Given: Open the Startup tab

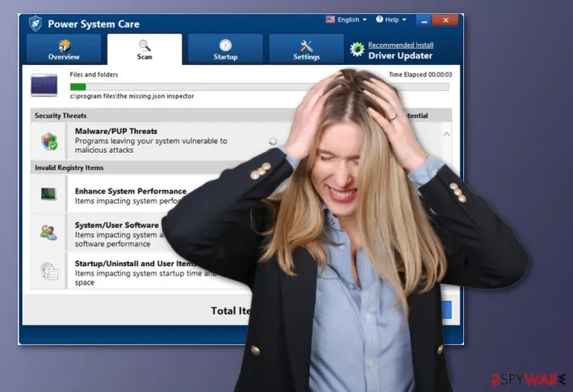Looking at the screenshot, I should [225, 49].
